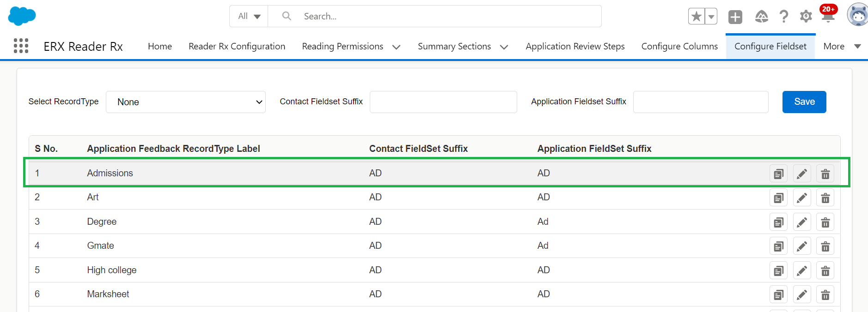This screenshot has height=312, width=868.
Task: Open the App Launcher grid icon
Action: [21, 46]
